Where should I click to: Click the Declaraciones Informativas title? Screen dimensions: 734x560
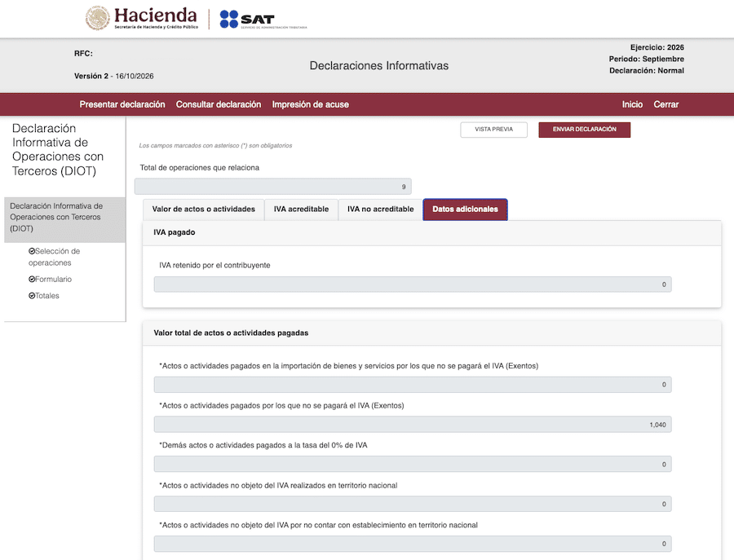379,65
